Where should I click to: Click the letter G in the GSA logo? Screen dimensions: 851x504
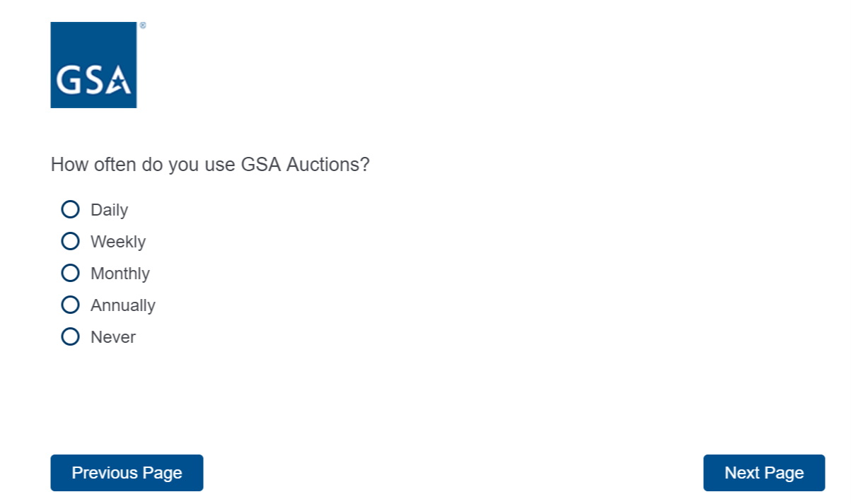[69, 81]
